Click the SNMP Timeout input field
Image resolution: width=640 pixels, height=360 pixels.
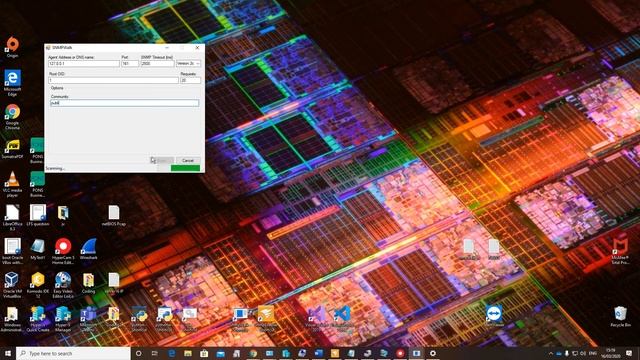point(157,64)
